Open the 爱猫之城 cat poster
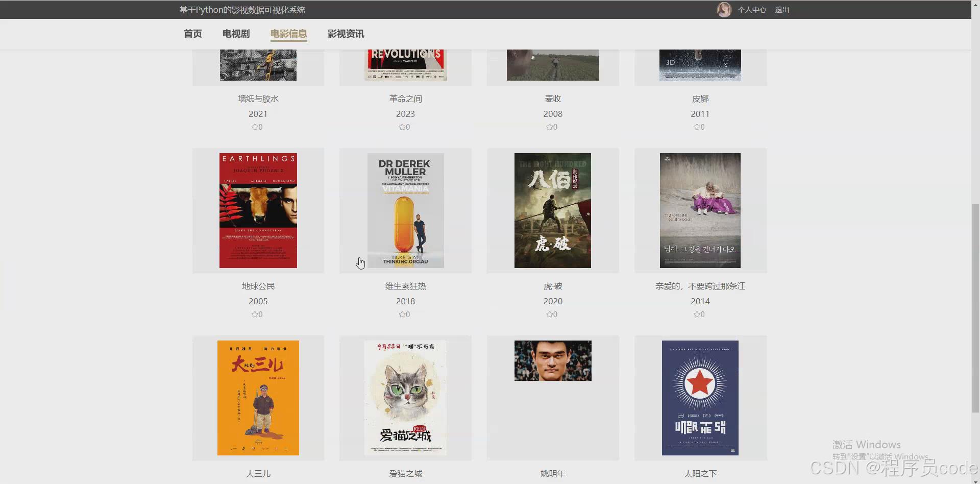The image size is (980, 484). pos(405,398)
